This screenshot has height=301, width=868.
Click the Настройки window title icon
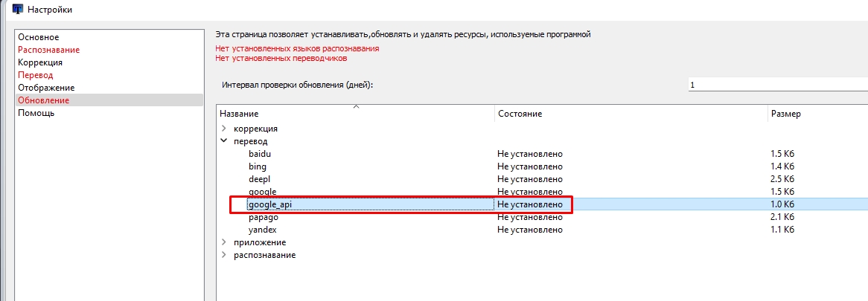18,10
